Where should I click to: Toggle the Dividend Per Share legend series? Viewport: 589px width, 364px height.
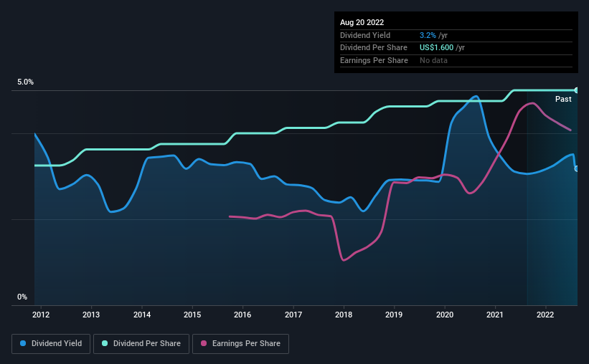(141, 344)
